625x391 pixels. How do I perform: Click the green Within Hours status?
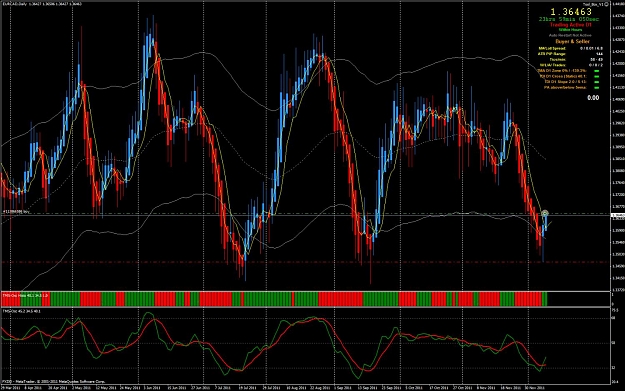[570, 29]
